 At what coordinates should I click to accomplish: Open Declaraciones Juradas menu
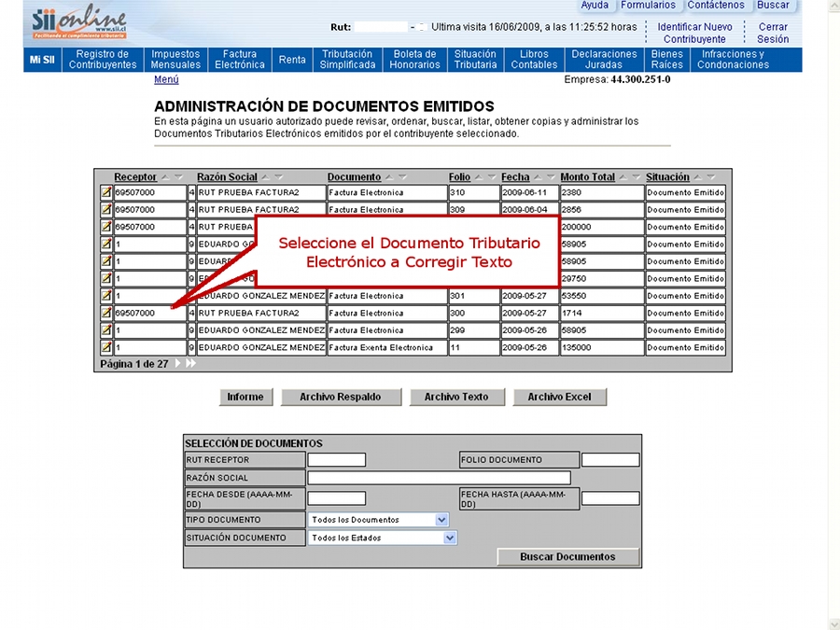tap(604, 60)
